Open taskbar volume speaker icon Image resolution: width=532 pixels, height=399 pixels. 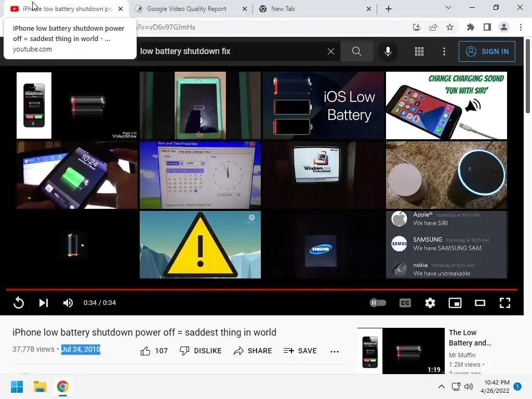click(469, 387)
